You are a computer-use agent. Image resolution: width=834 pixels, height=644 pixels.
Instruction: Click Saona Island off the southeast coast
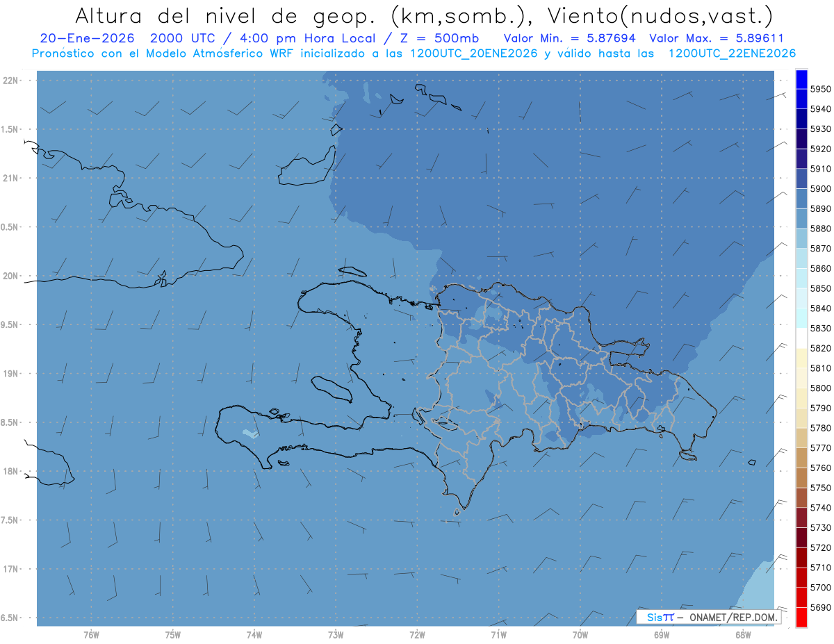(x=688, y=456)
